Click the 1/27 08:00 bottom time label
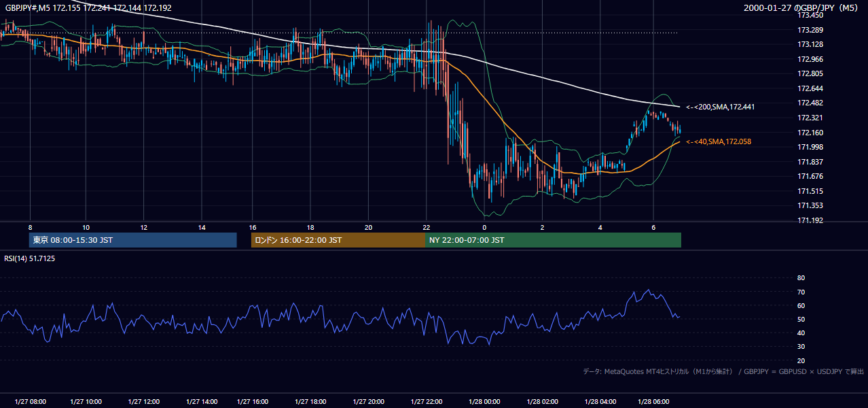Screen dimensions: 868x408 [30, 402]
